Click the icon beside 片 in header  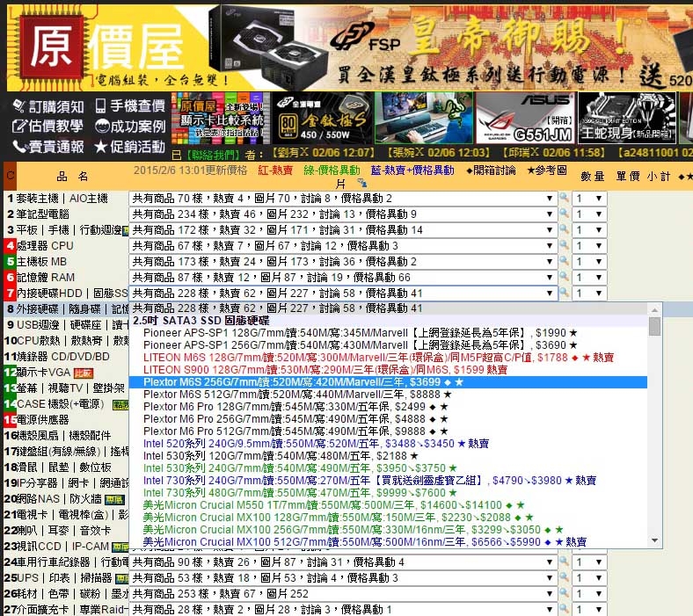(362, 183)
